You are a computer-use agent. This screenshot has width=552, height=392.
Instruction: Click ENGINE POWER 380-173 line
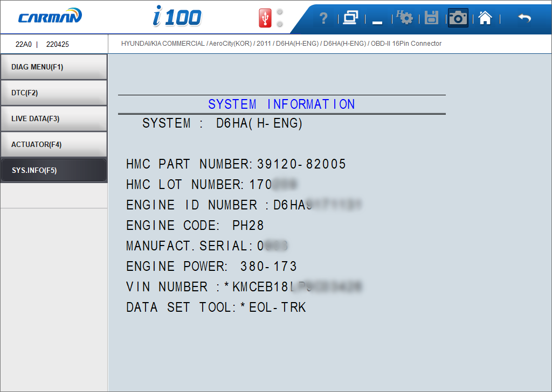pos(211,266)
